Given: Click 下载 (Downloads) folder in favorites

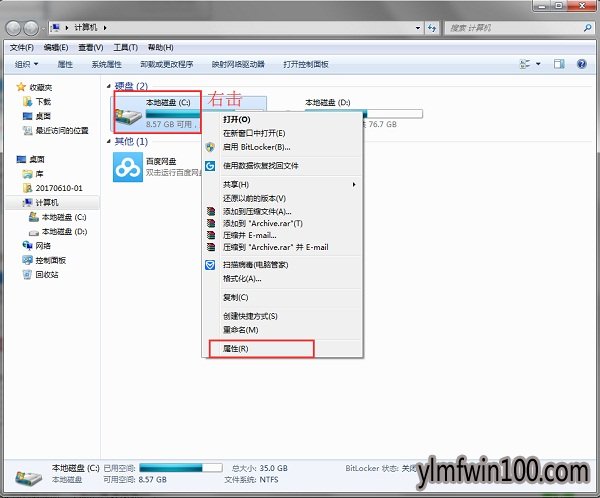Looking at the screenshot, I should pos(43,102).
